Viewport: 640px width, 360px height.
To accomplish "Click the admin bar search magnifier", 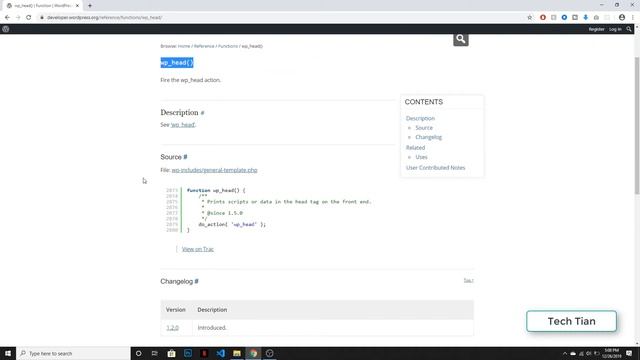I will point(629,29).
